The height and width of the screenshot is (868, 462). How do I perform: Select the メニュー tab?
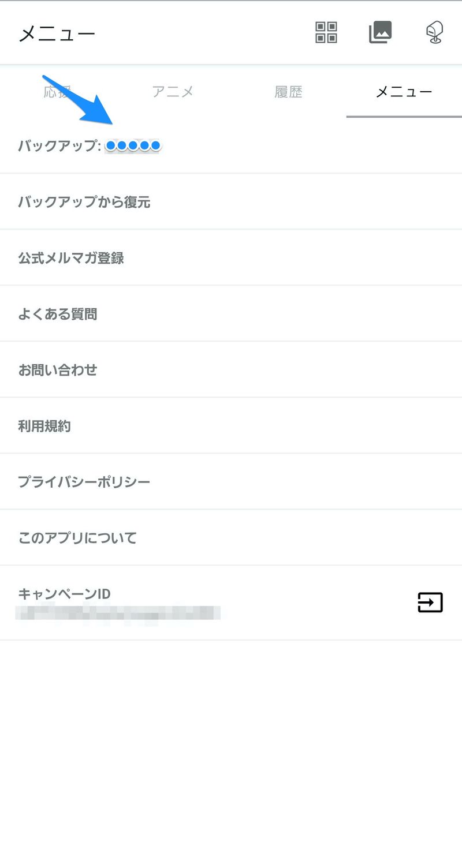click(404, 92)
